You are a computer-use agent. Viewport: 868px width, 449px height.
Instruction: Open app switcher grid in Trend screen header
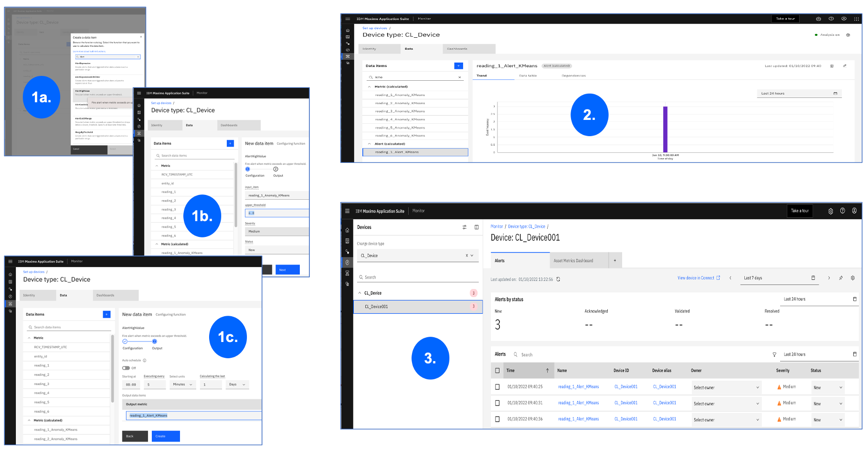pyautogui.click(x=857, y=19)
